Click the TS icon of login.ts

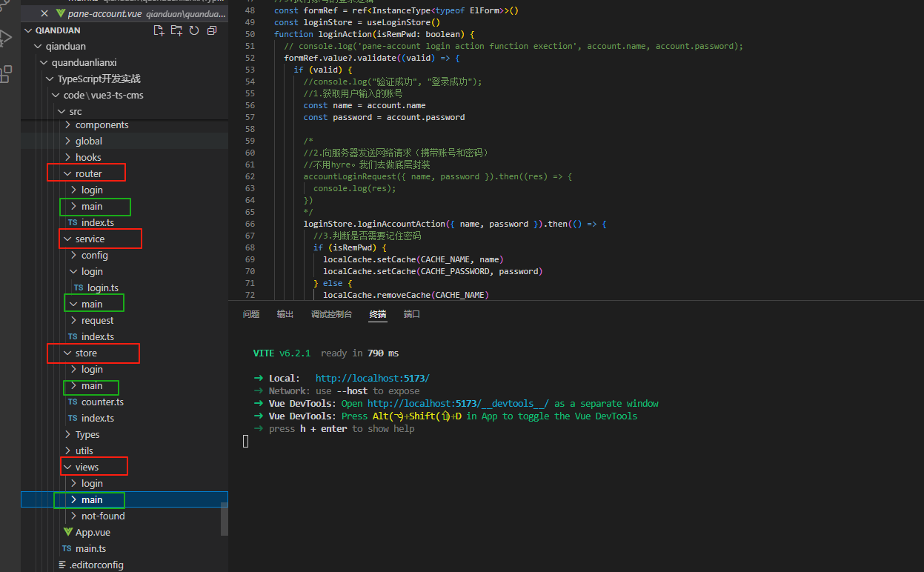click(x=79, y=287)
